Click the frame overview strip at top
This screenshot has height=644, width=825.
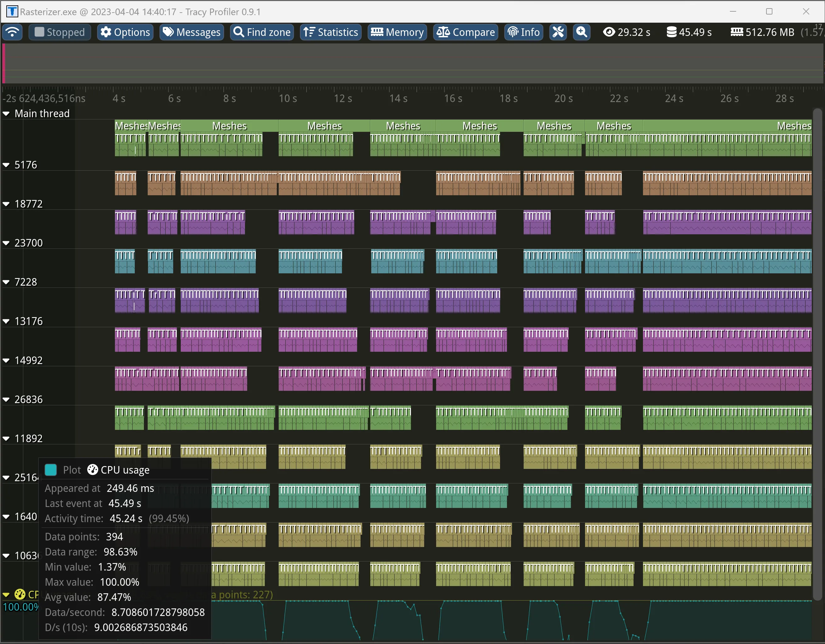[x=412, y=64]
